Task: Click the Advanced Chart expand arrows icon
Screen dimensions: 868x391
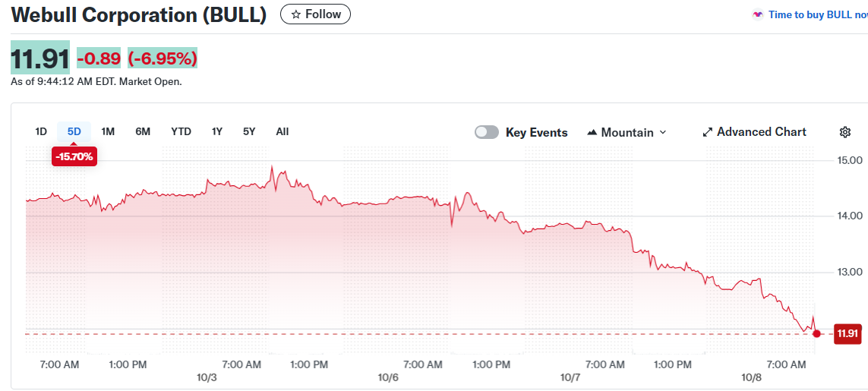Action: coord(707,132)
